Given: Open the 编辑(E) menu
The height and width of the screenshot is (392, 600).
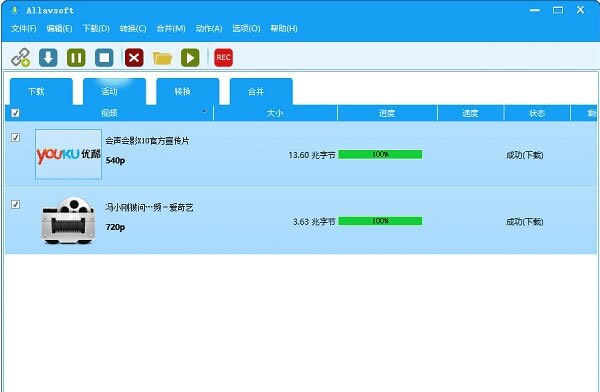Looking at the screenshot, I should pos(59,29).
